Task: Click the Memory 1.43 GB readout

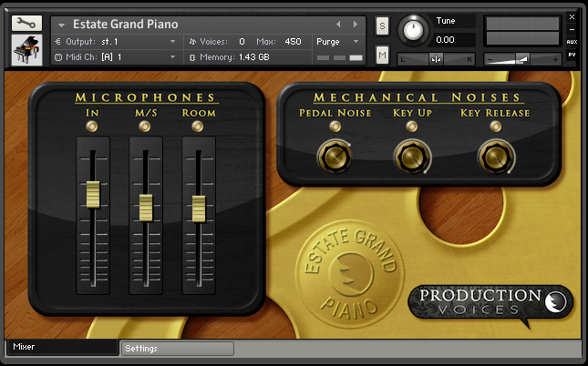Action: pos(253,57)
